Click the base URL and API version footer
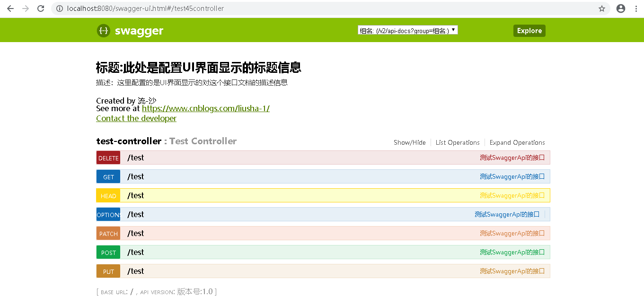Viewport: 644px width, 306px height. click(x=157, y=292)
